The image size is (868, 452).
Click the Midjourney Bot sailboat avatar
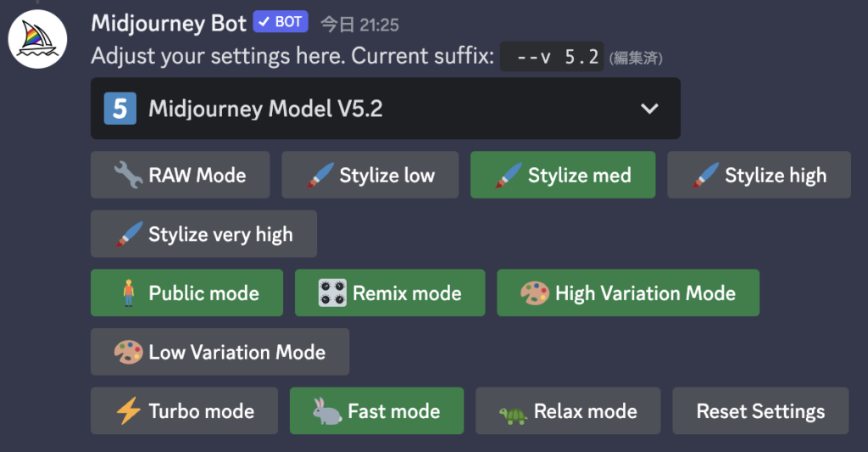coord(37,39)
